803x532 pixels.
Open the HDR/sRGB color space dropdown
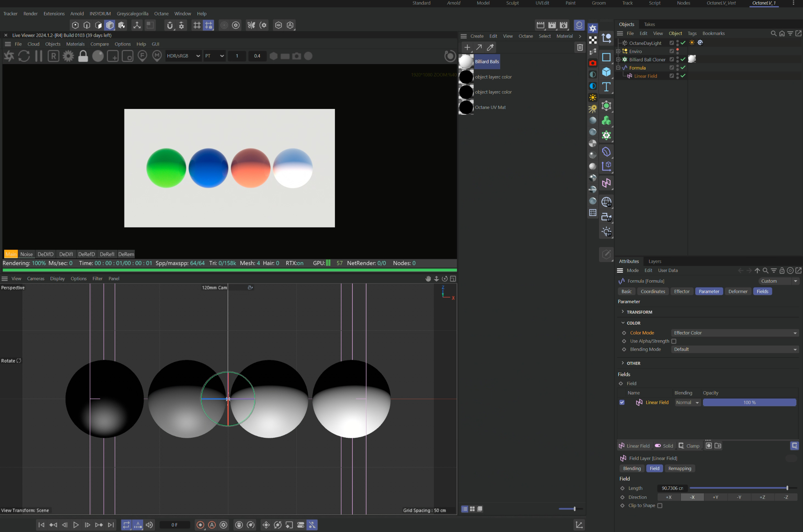pyautogui.click(x=183, y=56)
